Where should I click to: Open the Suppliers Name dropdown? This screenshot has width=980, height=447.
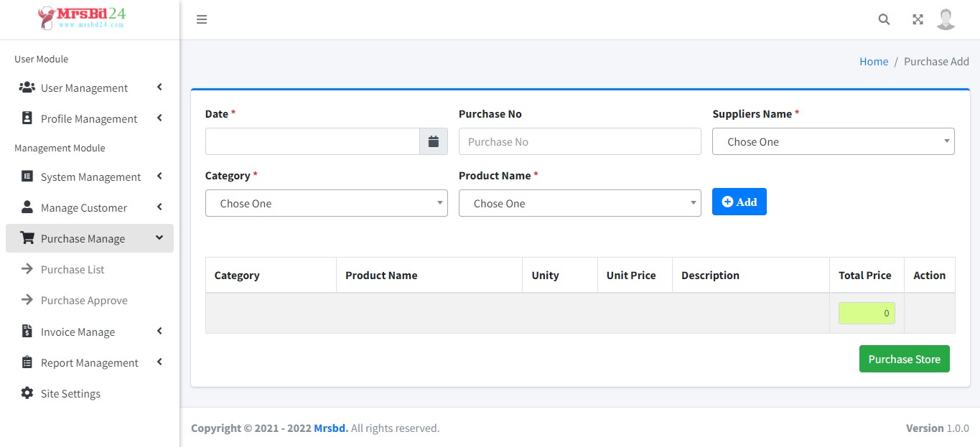pos(833,141)
